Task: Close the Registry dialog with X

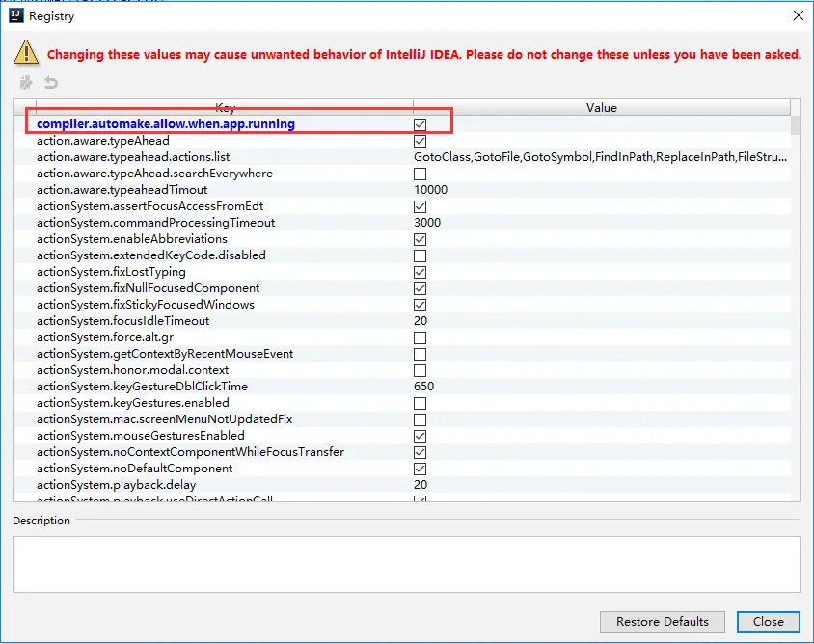Action: tap(799, 15)
